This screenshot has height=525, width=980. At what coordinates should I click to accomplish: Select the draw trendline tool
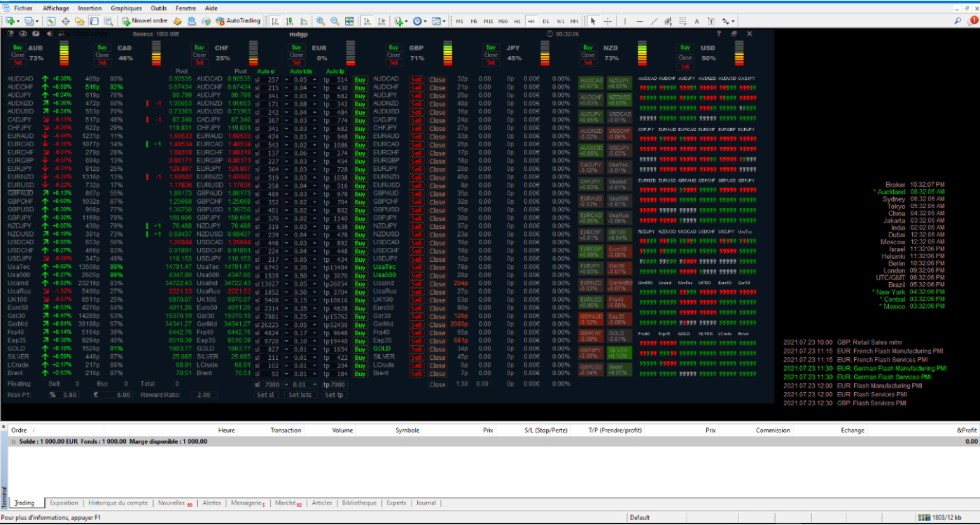coord(654,21)
